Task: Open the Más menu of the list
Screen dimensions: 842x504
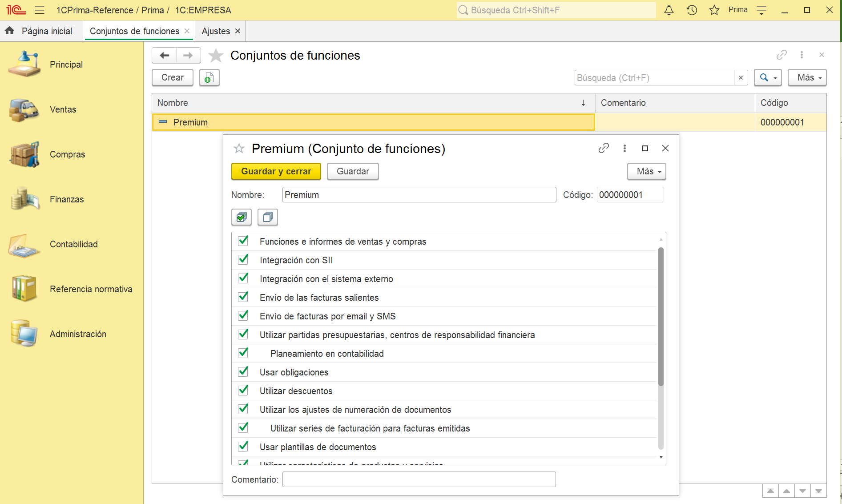Action: coord(807,78)
